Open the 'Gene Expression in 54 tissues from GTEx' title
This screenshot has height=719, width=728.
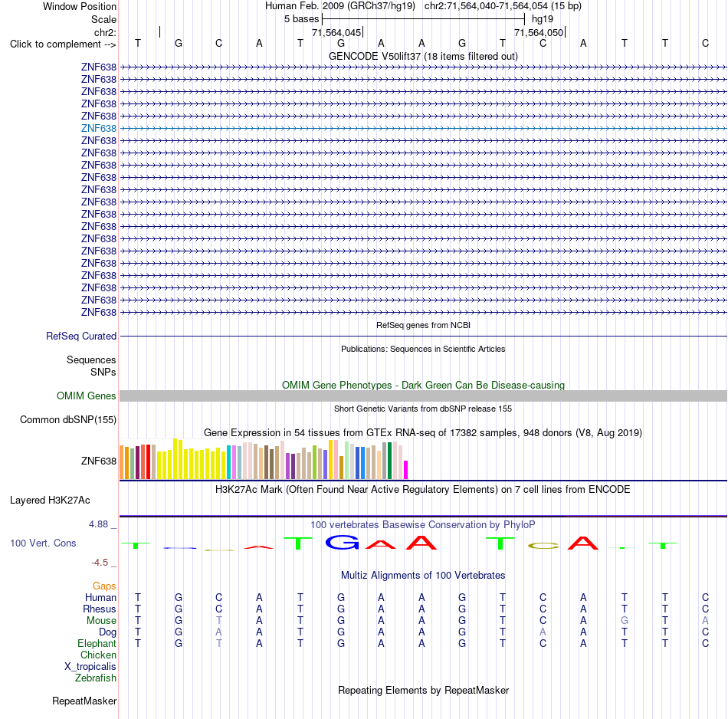coord(423,433)
